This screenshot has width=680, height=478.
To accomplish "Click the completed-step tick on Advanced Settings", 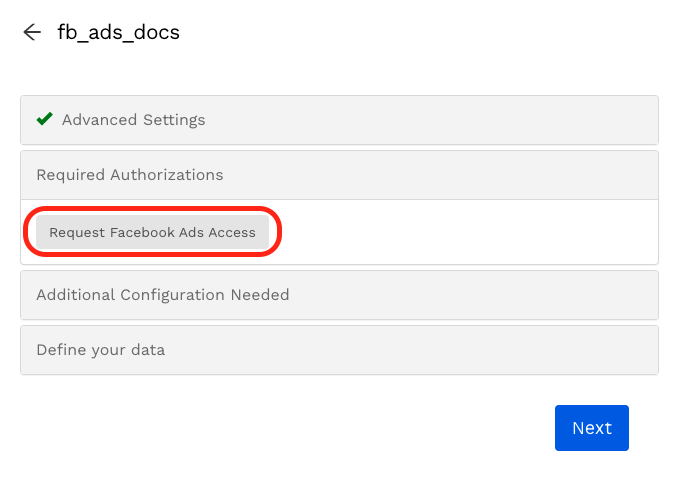I will click(x=44, y=119).
